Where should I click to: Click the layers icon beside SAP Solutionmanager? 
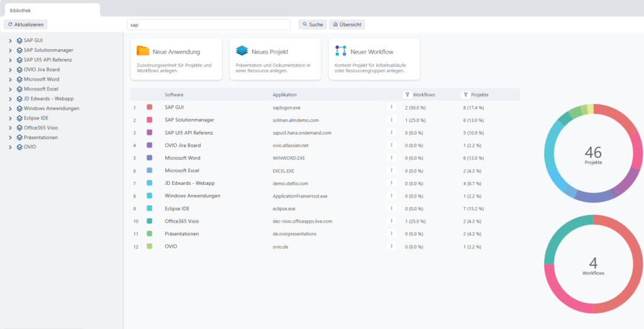(x=19, y=50)
